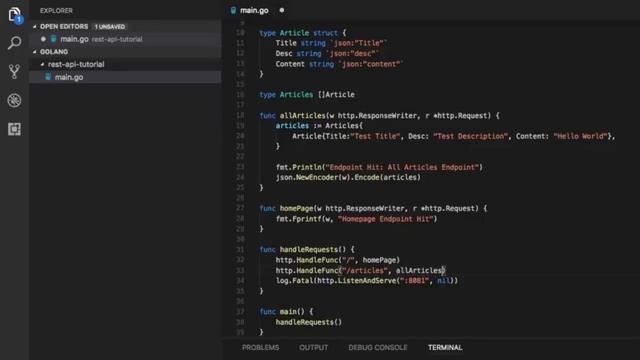Click the Explorer panel title
Screen dimensions: 640x360
[56, 11]
